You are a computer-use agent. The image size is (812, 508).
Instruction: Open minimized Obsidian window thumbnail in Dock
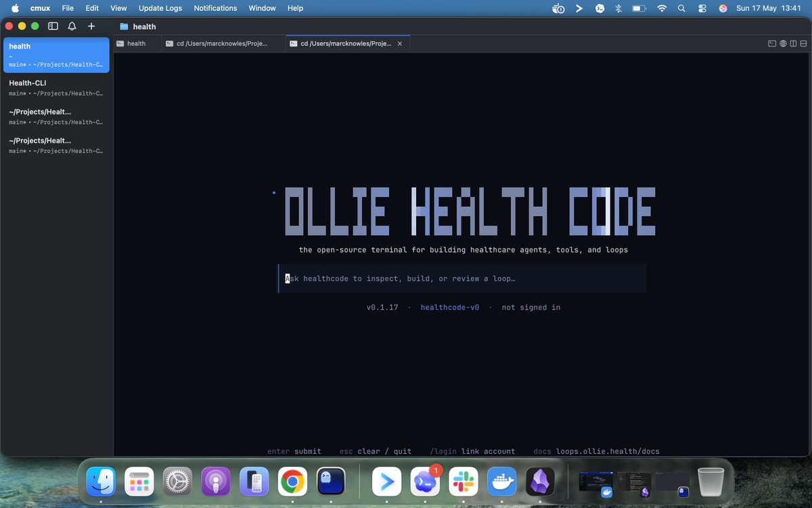[635, 484]
